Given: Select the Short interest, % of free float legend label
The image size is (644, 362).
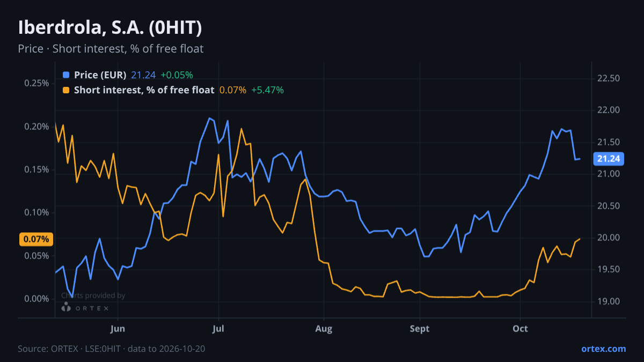Looking at the screenshot, I should 144,90.
